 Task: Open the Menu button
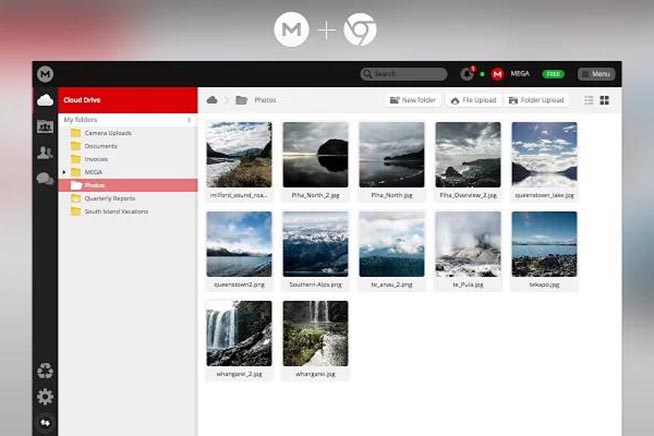[x=596, y=74]
